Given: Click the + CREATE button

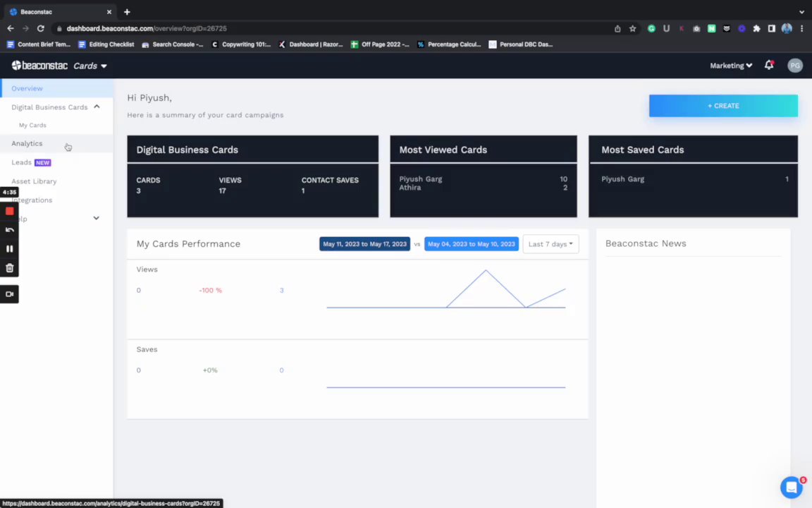Looking at the screenshot, I should (723, 106).
